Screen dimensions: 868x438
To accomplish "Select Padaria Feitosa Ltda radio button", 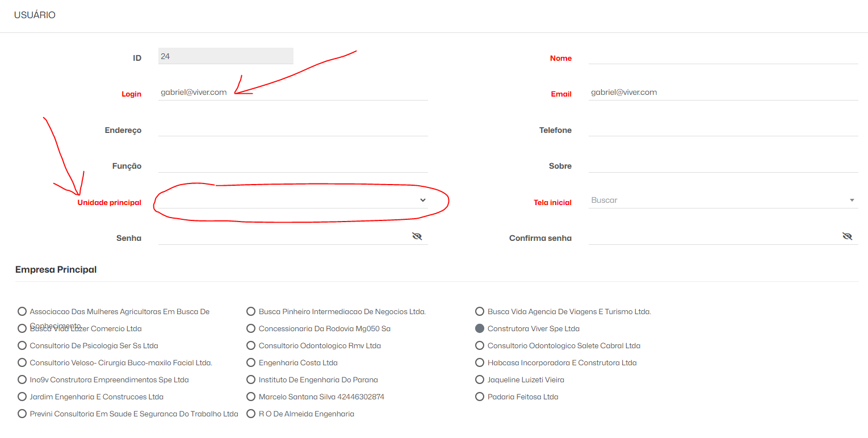I will pos(480,397).
